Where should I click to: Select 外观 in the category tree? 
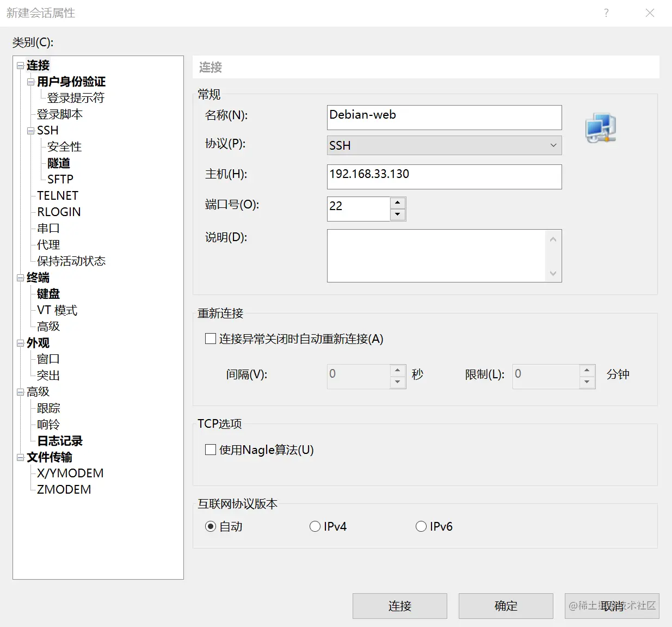pyautogui.click(x=38, y=343)
